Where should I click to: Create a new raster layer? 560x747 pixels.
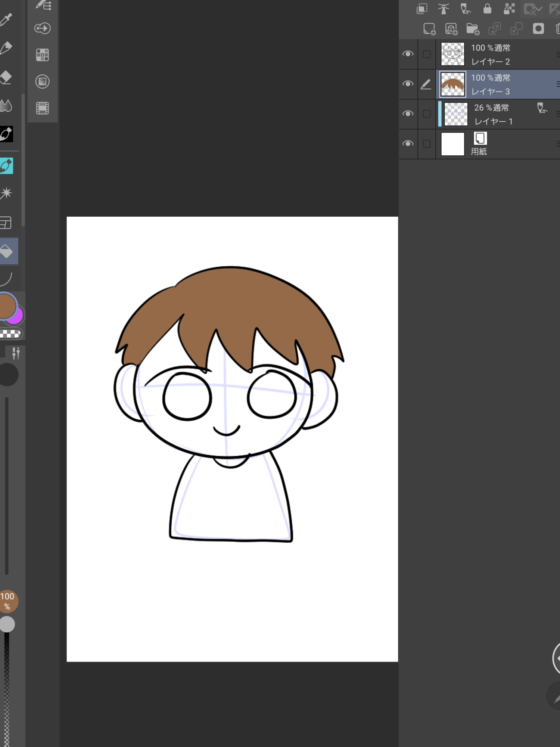429,29
